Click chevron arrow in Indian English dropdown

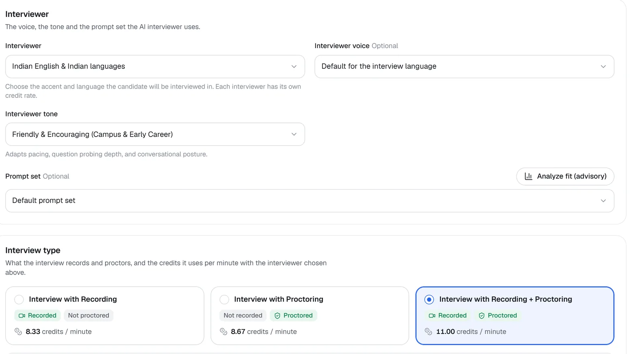click(294, 66)
